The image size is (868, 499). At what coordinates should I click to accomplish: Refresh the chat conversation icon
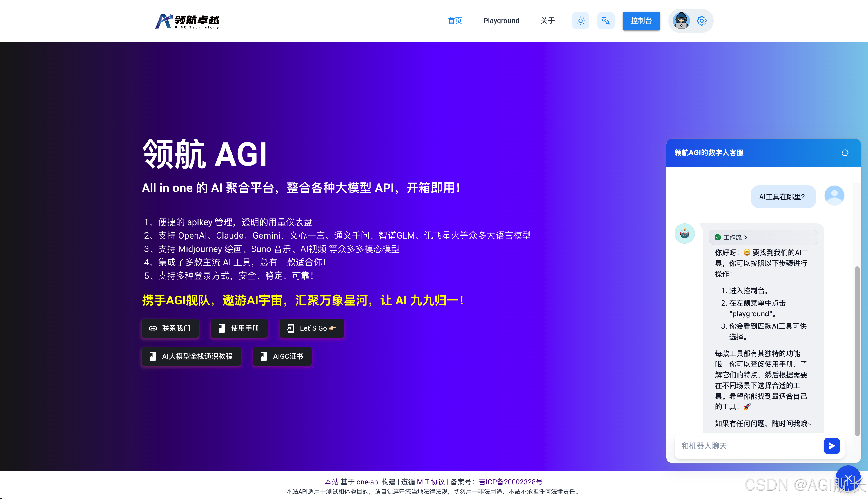(845, 153)
